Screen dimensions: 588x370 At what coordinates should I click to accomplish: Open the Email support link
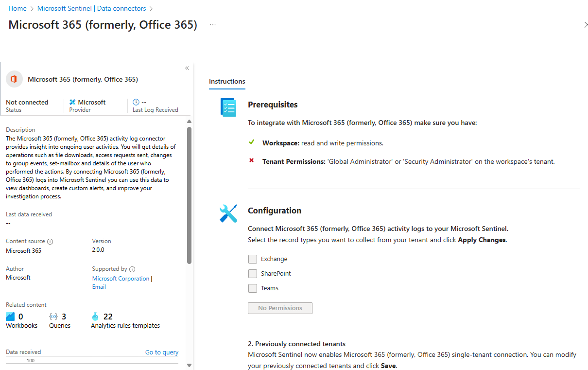click(x=99, y=287)
